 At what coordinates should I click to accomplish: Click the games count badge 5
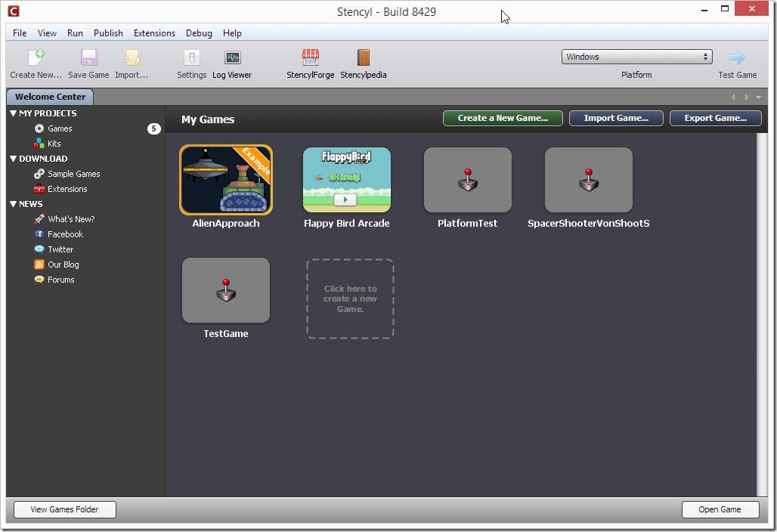pyautogui.click(x=154, y=128)
